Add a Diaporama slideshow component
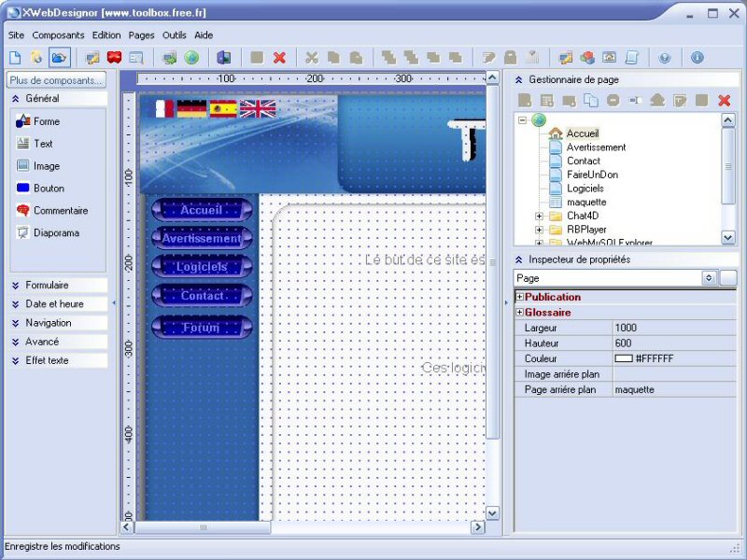Image resolution: width=747 pixels, height=560 pixels. coord(48,232)
